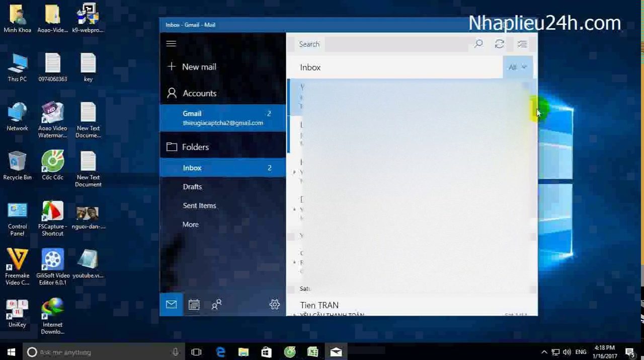Screen dimensions: 644x360
Task: Expand the All filter dropdown
Action: point(517,67)
